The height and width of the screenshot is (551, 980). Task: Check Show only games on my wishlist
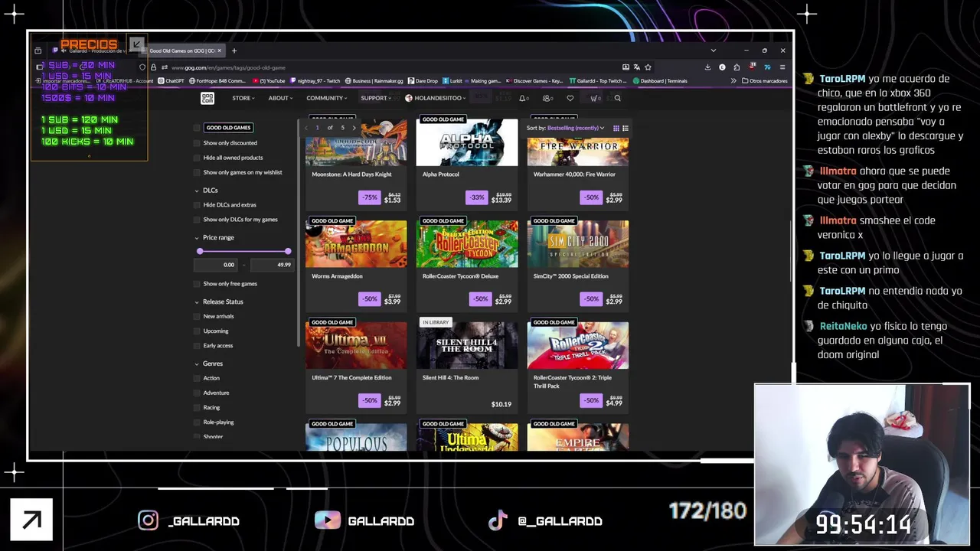click(x=197, y=172)
